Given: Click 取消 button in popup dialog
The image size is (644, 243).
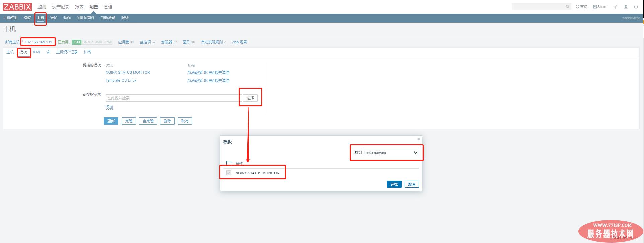Looking at the screenshot, I should (412, 184).
